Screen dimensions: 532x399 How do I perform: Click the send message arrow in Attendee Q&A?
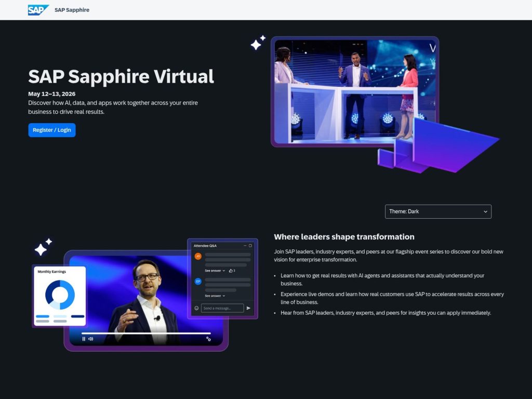tap(248, 308)
